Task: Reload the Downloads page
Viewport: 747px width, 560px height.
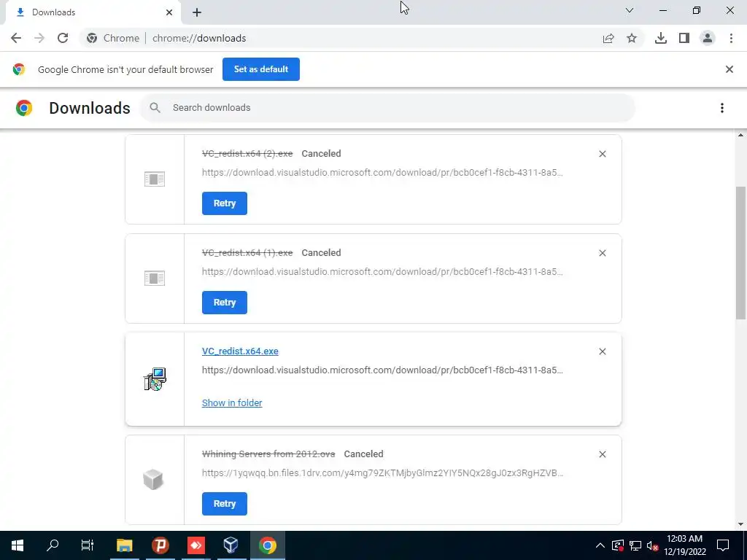Action: [63, 38]
